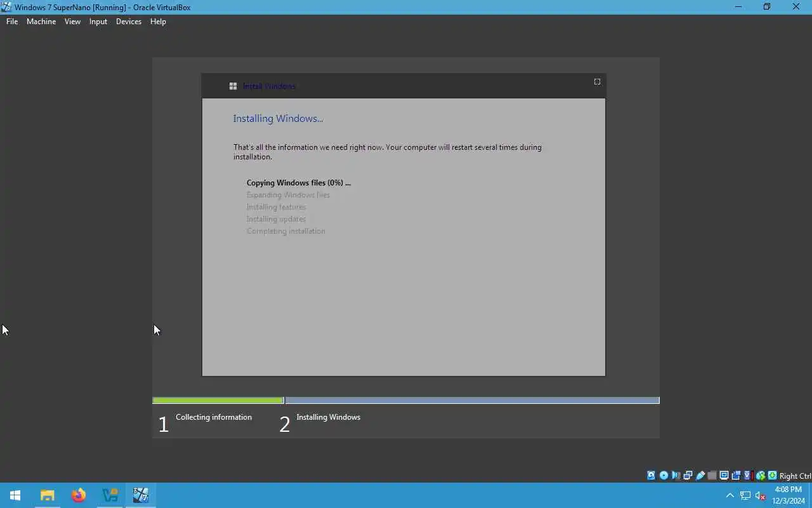The width and height of the screenshot is (812, 508).
Task: Switch to VirtualBox Manager taskbar icon
Action: point(110,495)
